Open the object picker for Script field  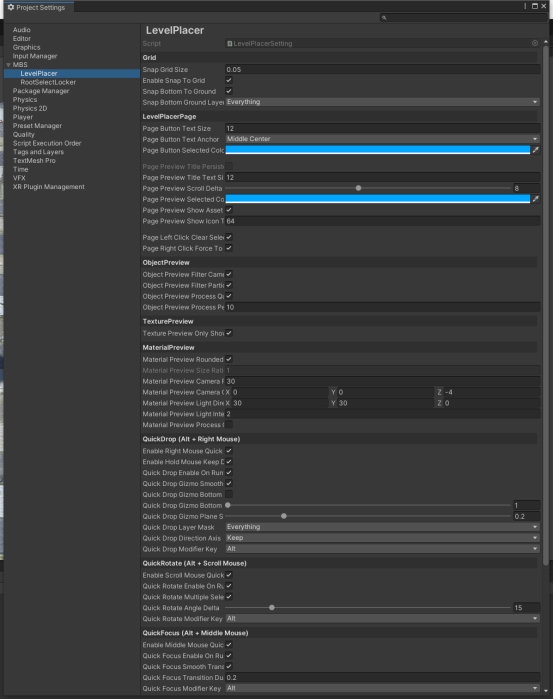(x=535, y=43)
